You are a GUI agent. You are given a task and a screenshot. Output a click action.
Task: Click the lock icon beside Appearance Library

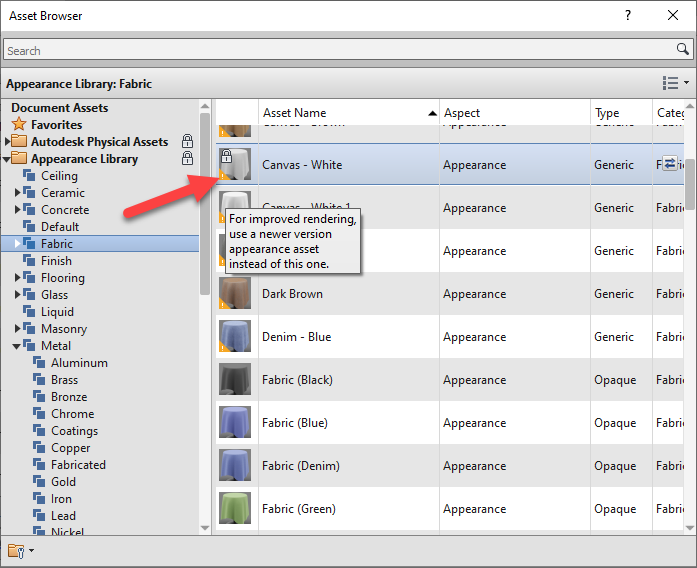(x=188, y=158)
